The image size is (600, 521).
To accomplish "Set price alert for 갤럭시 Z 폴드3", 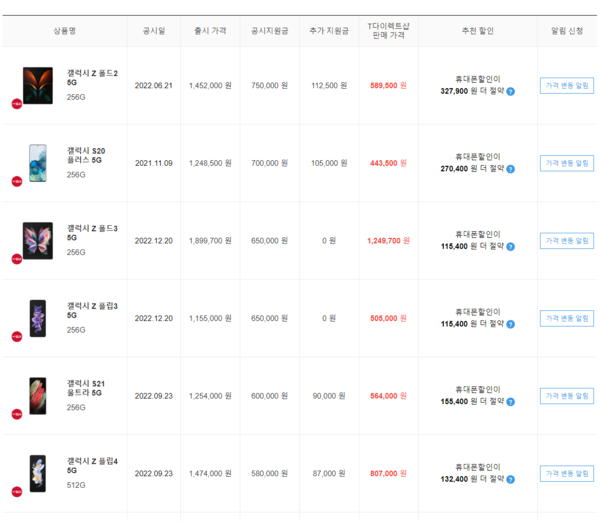I will pos(567,241).
